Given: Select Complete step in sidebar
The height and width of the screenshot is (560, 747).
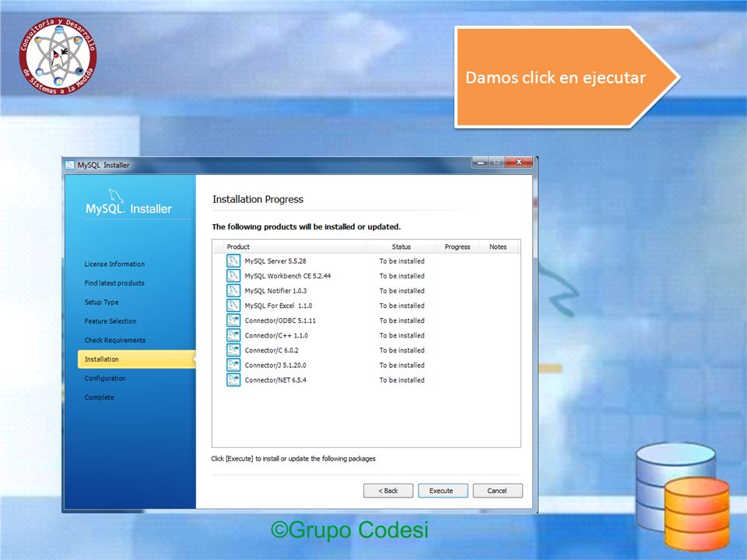Looking at the screenshot, I should [99, 397].
